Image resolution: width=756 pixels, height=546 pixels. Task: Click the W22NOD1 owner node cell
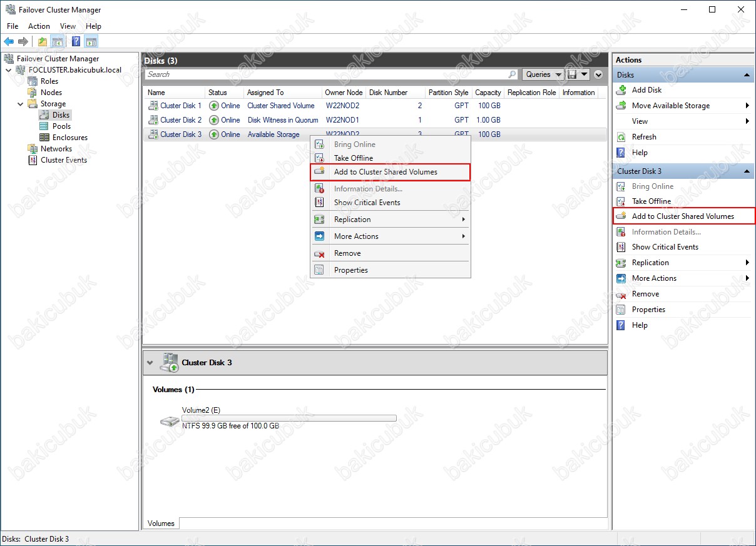pyautogui.click(x=342, y=120)
